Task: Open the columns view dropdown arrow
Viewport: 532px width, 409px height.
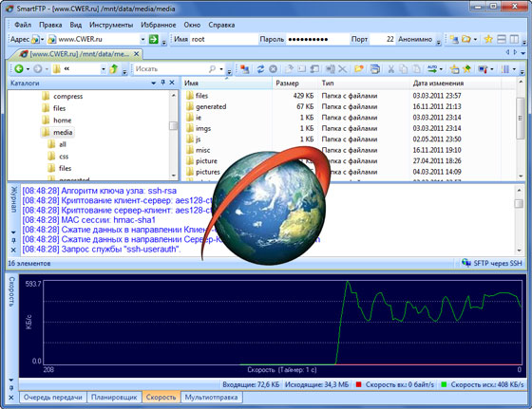Action: 514,69
